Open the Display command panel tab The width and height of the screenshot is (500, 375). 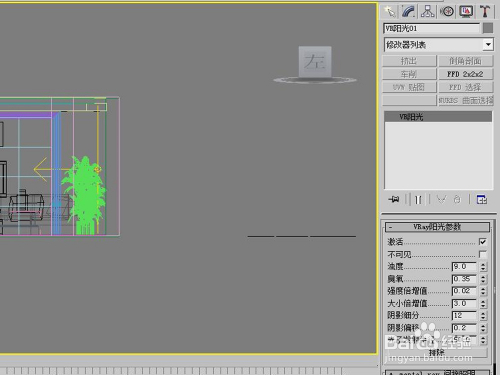466,11
